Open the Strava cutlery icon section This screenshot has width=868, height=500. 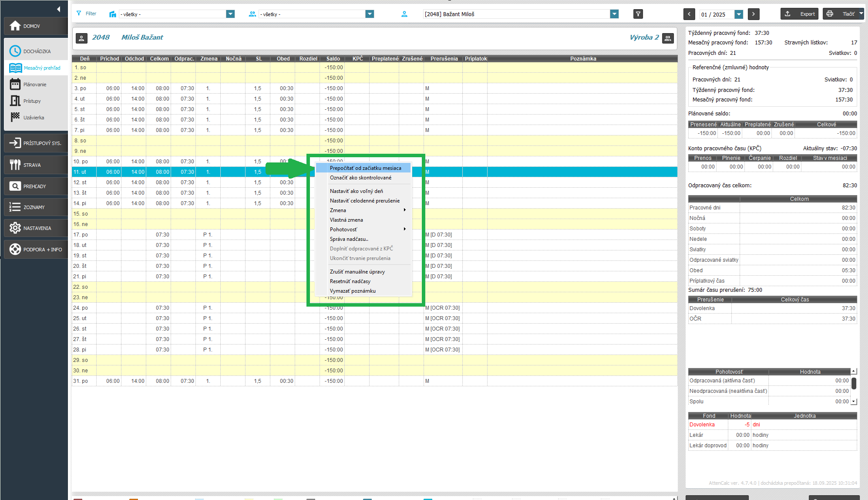[x=15, y=165]
